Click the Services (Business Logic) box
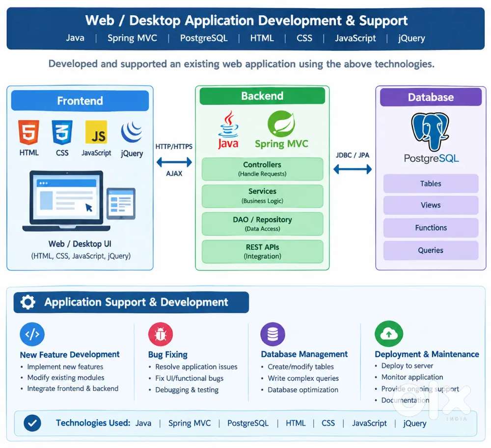The height and width of the screenshot is (448, 491). 262,196
